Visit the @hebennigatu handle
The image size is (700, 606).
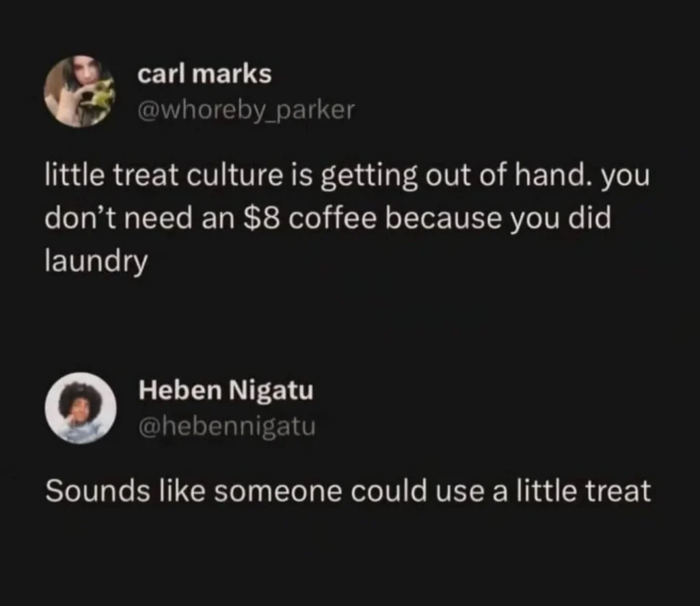(x=227, y=426)
